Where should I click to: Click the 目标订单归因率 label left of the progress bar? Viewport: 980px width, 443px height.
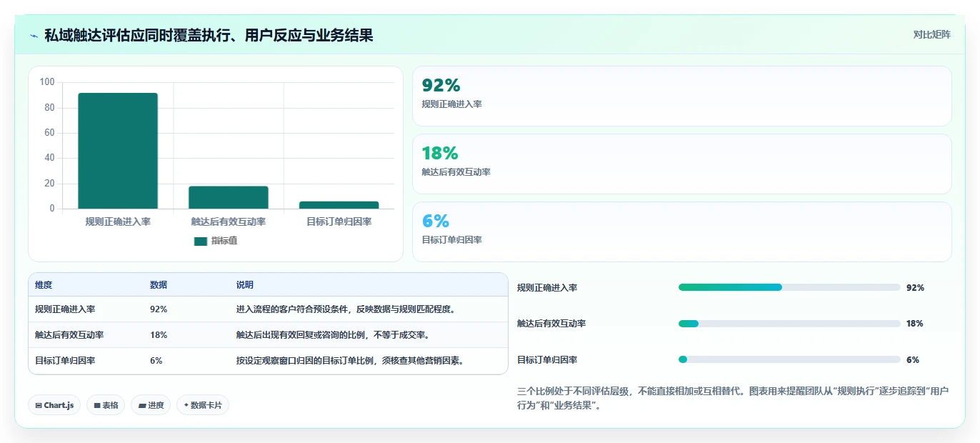(547, 360)
